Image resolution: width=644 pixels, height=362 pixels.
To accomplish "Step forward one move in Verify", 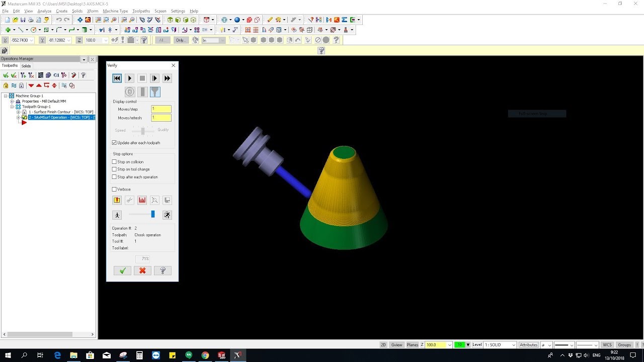I will [154, 78].
